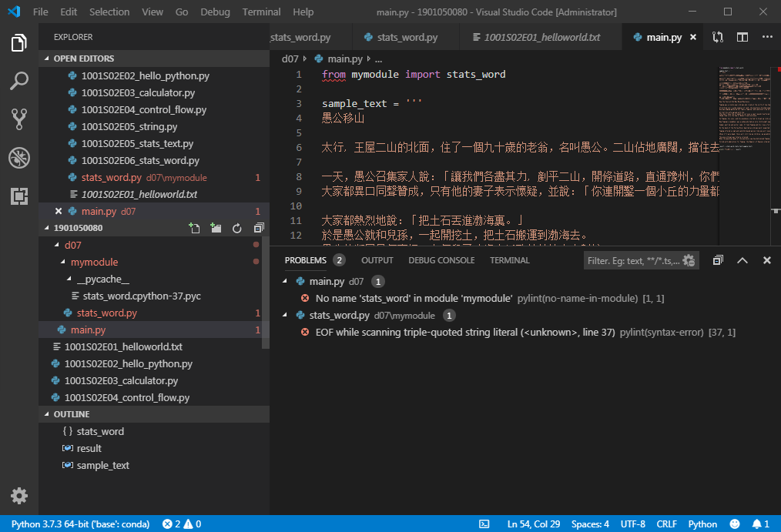The height and width of the screenshot is (532, 781).
Task: Open the Extensions view
Action: (x=19, y=196)
